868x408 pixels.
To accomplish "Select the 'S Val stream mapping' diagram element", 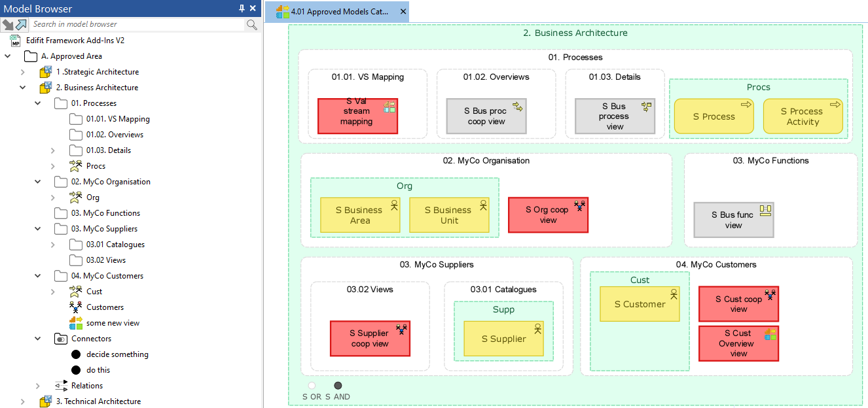I will [x=357, y=116].
